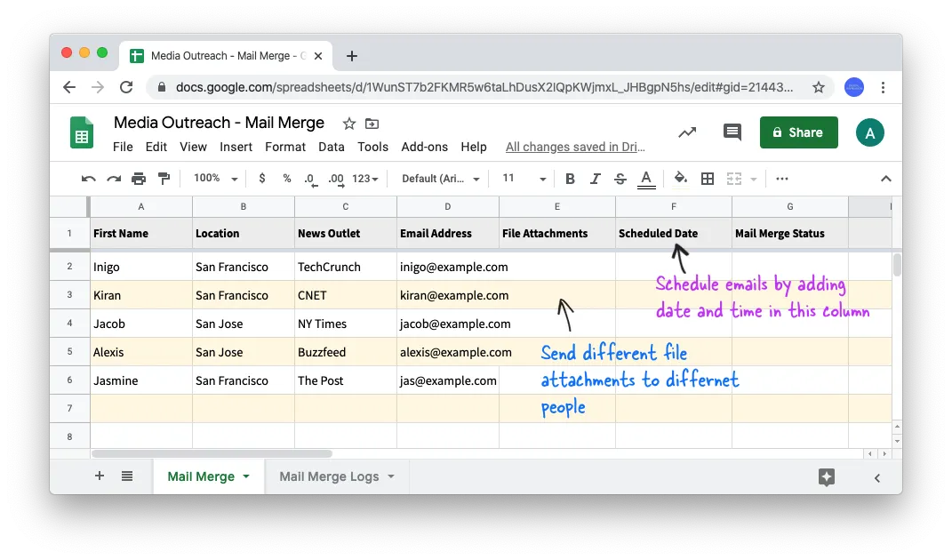
Task: Apply bold formatting
Action: pos(570,178)
